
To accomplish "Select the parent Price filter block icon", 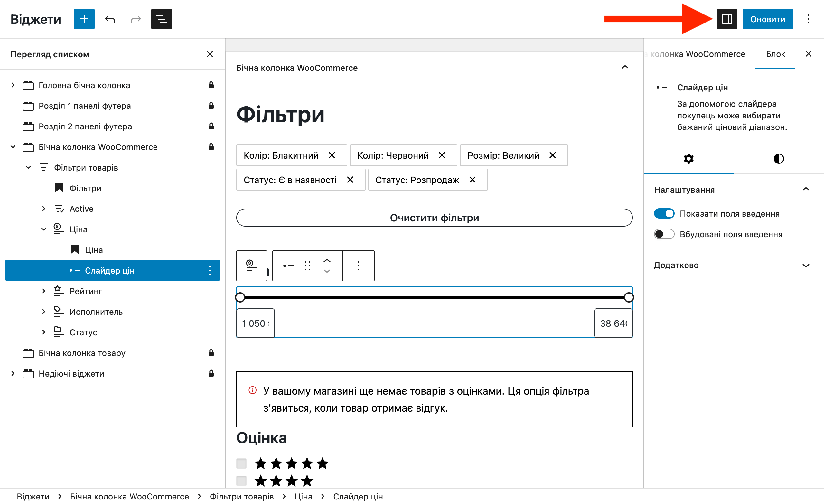I will click(x=251, y=266).
